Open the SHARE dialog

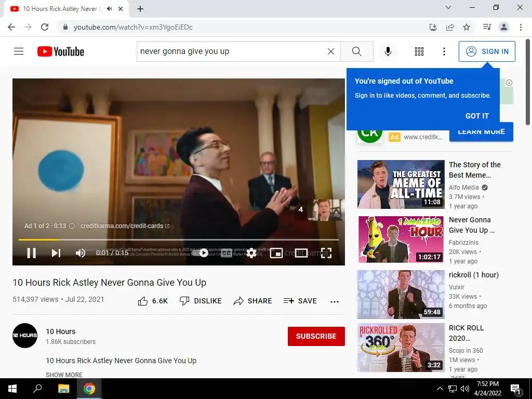pos(253,301)
